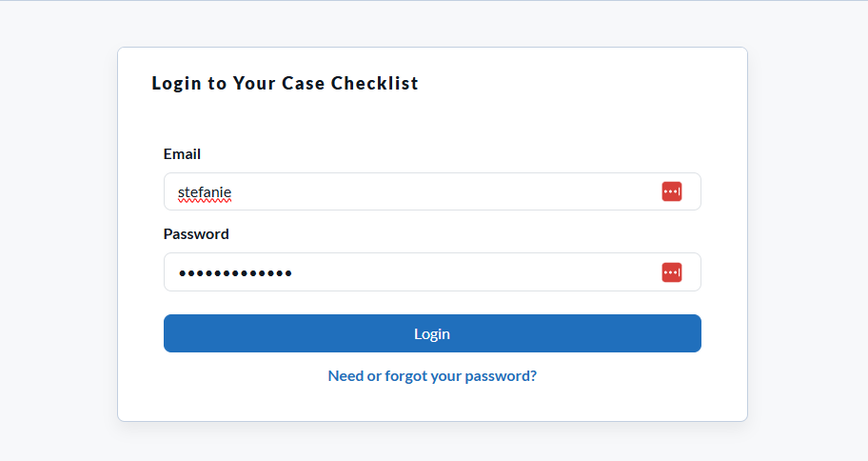This screenshot has height=461, width=868.
Task: Open the 'Need or forgot your password?' link
Action: pos(432,375)
